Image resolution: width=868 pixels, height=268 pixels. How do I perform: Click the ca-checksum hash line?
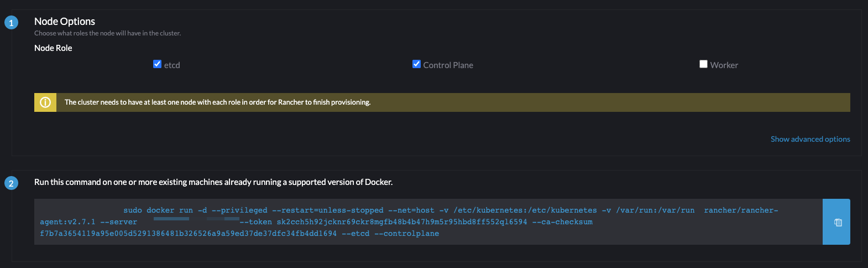188,234
